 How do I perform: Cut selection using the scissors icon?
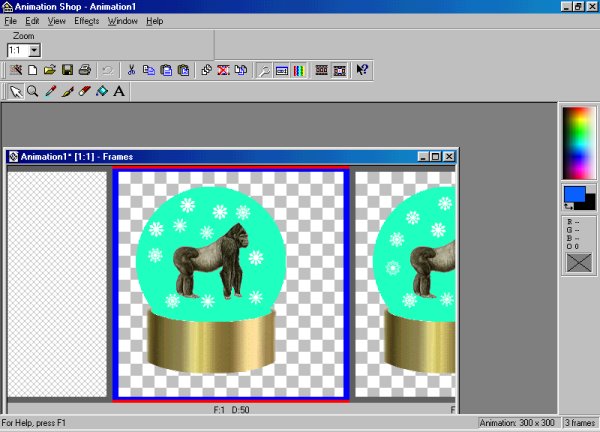(131, 70)
